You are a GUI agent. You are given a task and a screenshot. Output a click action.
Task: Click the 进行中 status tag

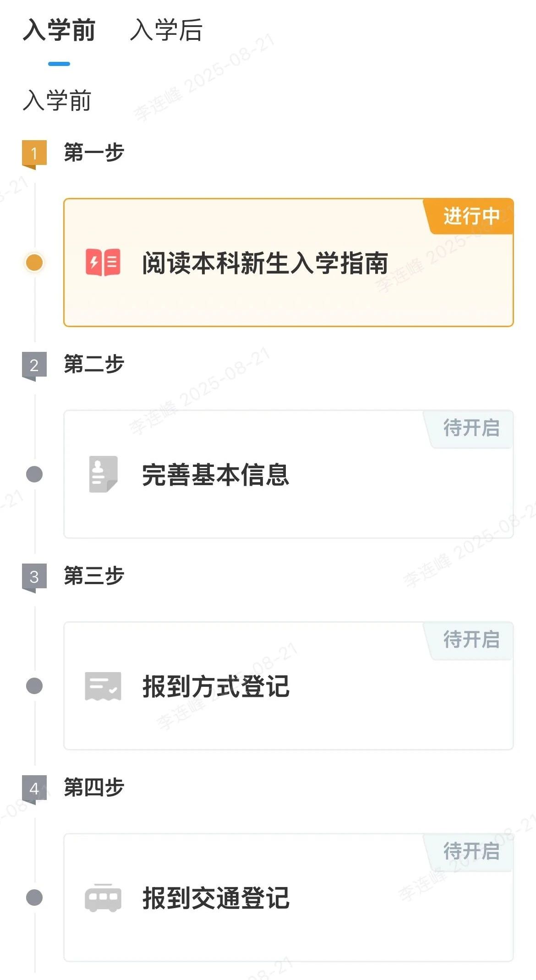(471, 216)
